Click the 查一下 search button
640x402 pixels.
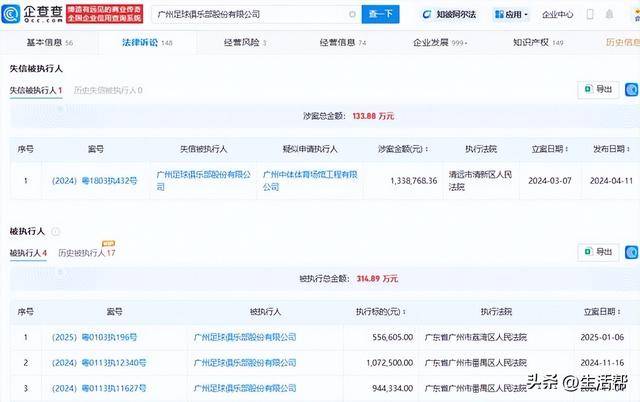tap(380, 14)
